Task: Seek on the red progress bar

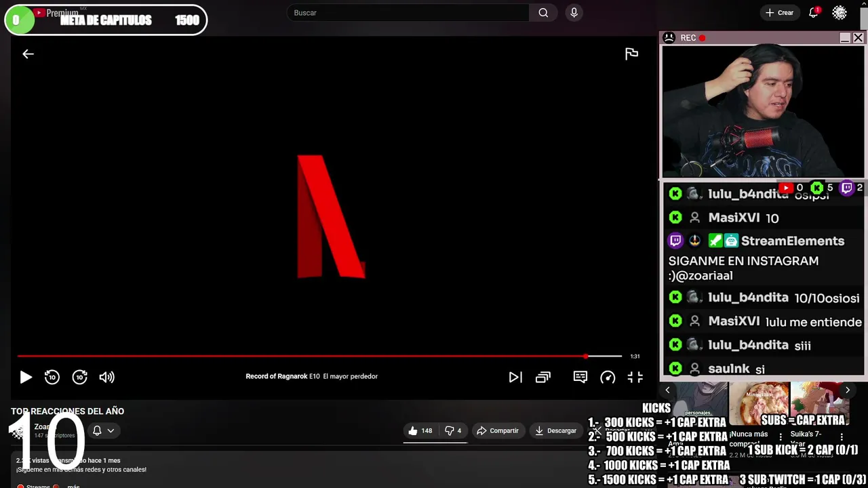Action: (x=319, y=356)
